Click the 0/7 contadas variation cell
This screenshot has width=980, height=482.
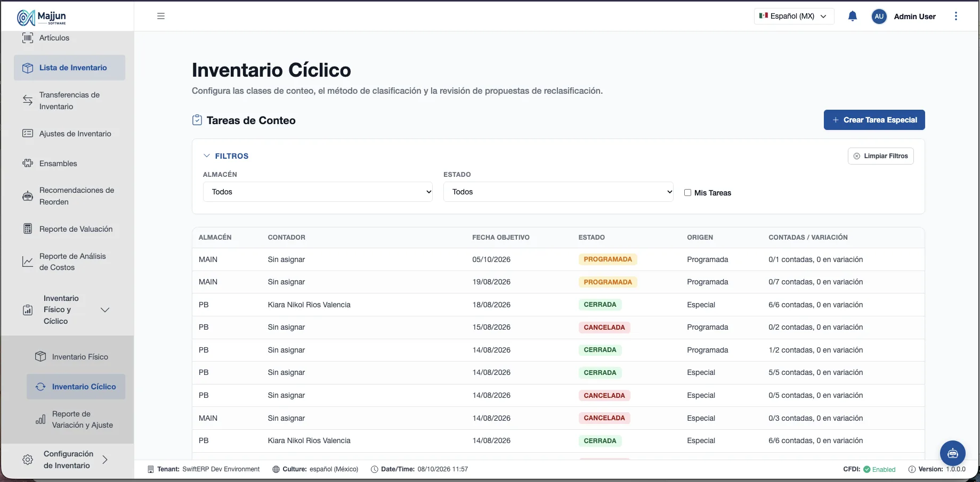tap(815, 282)
